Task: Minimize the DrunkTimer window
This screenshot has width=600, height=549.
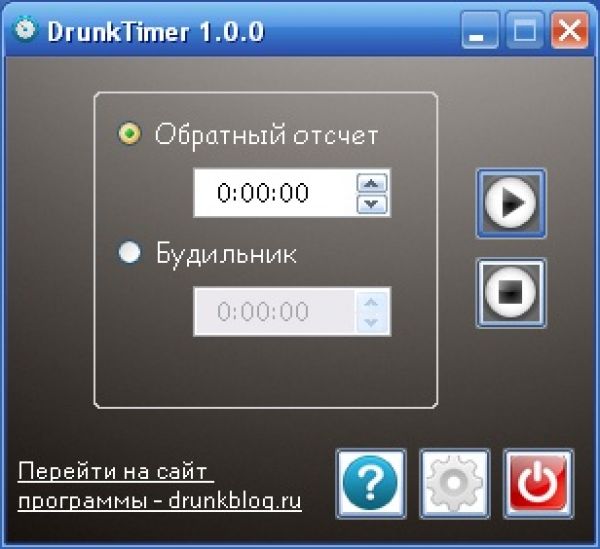Action: pos(480,30)
